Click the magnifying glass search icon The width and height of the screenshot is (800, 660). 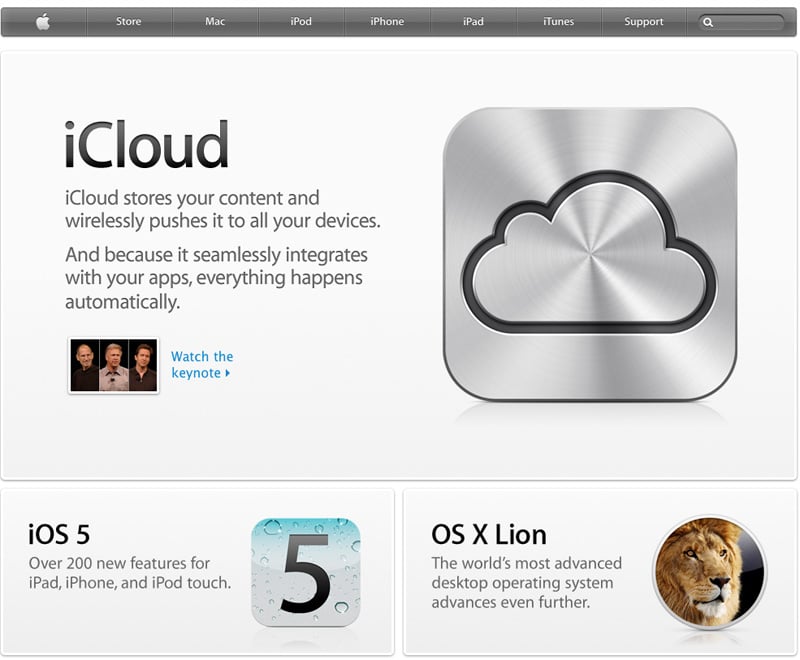[708, 22]
